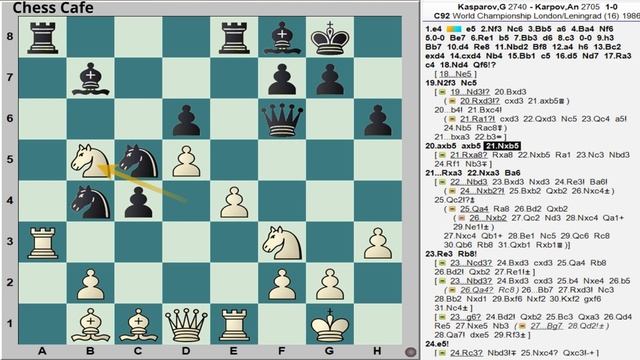This screenshot has width=640, height=360.
Task: Select the white pawn on b2
Action: point(90,284)
